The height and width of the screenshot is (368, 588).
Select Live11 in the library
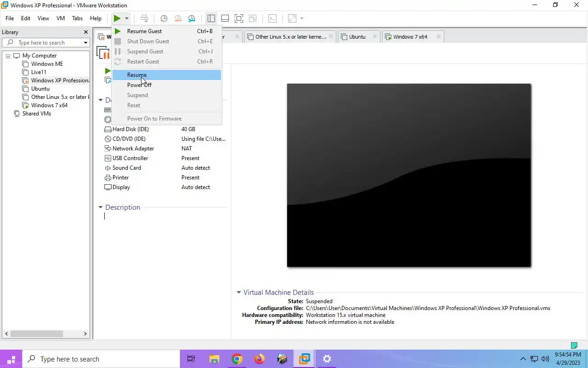(39, 72)
